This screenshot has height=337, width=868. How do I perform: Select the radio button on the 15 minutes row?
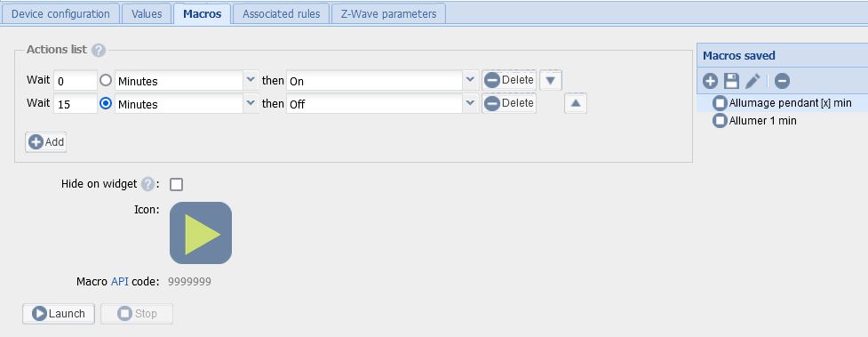click(106, 103)
